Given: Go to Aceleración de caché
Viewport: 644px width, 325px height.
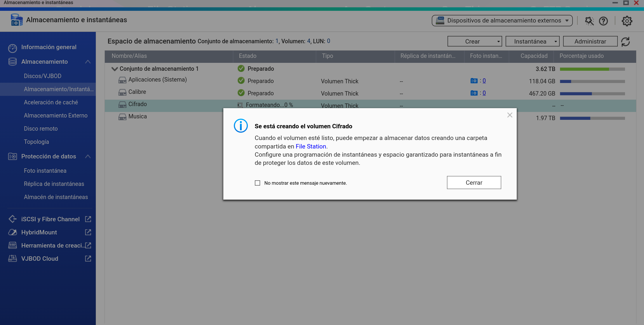Looking at the screenshot, I should click(51, 102).
